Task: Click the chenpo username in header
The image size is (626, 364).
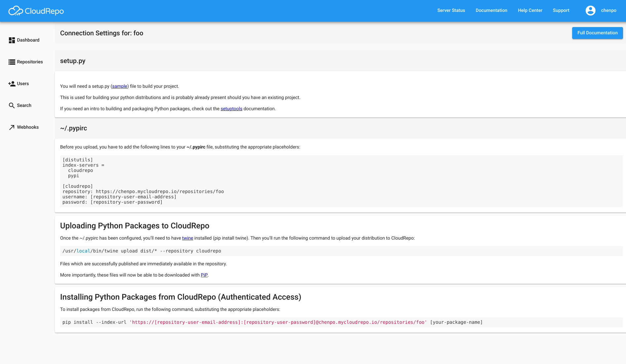Action: pos(608,11)
